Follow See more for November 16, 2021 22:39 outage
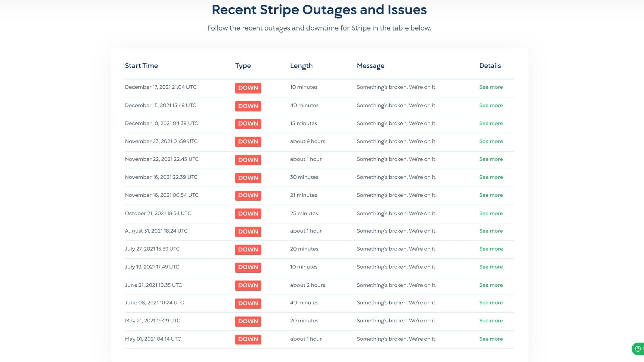 click(491, 177)
